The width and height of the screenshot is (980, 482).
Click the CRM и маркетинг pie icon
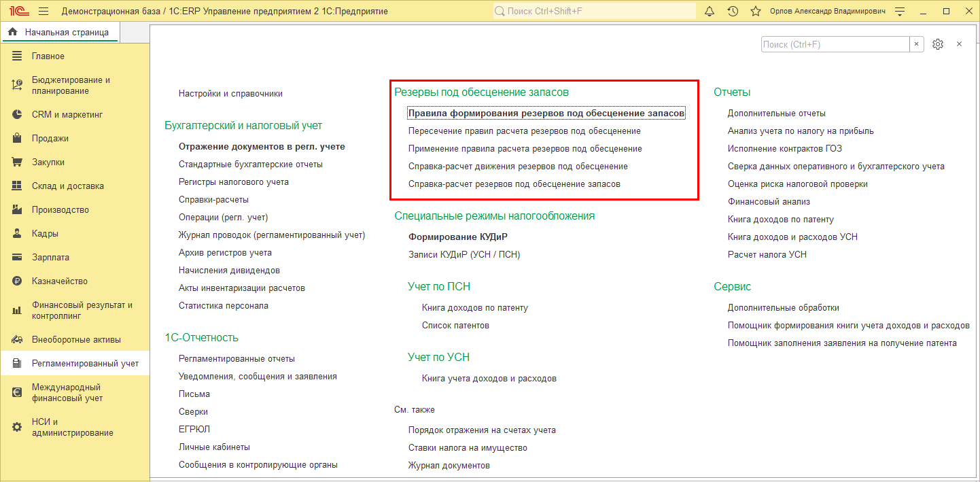click(18, 115)
